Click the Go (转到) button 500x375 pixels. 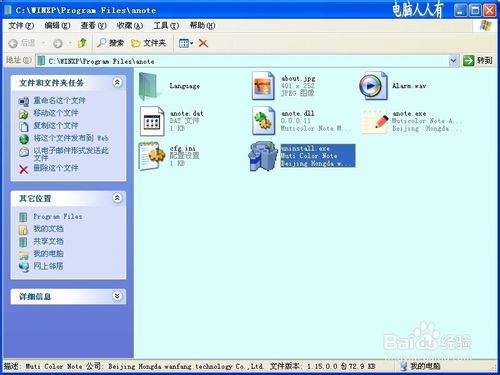pyautogui.click(x=478, y=60)
